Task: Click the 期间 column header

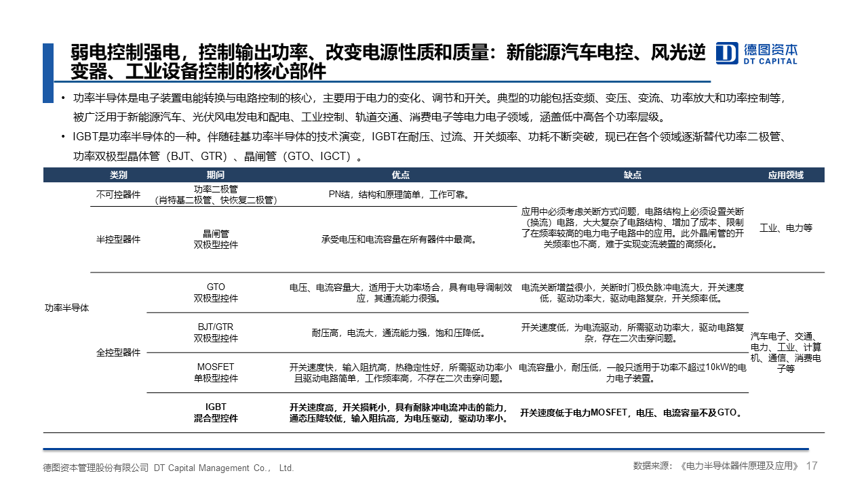Action: point(216,175)
